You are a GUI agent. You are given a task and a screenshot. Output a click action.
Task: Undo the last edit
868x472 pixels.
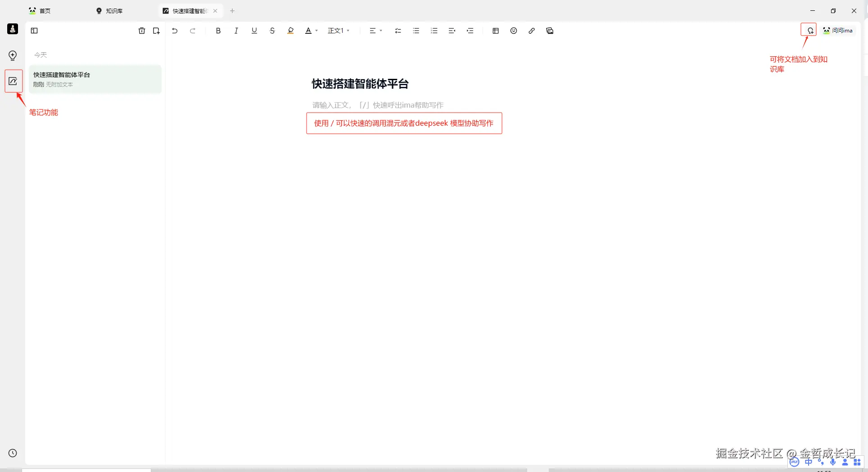(175, 31)
